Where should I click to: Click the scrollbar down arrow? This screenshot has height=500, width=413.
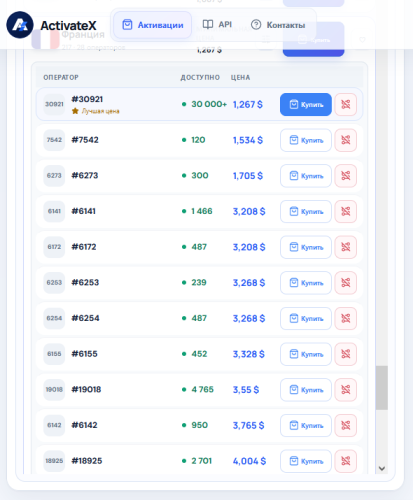click(x=382, y=468)
